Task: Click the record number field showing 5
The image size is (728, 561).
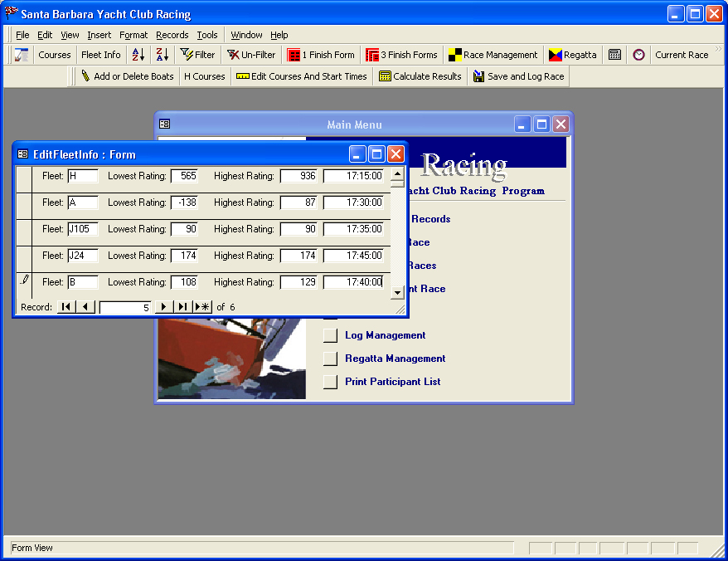Action: [125, 307]
